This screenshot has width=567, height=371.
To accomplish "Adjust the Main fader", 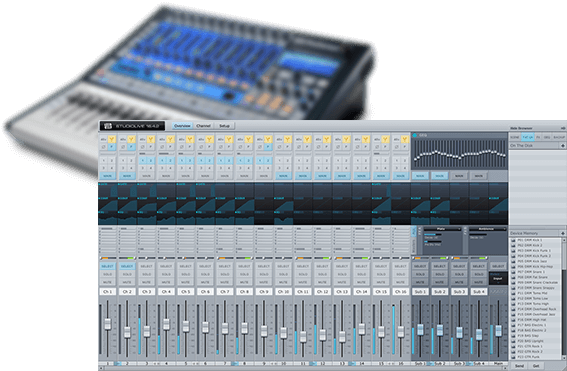I will [x=498, y=331].
